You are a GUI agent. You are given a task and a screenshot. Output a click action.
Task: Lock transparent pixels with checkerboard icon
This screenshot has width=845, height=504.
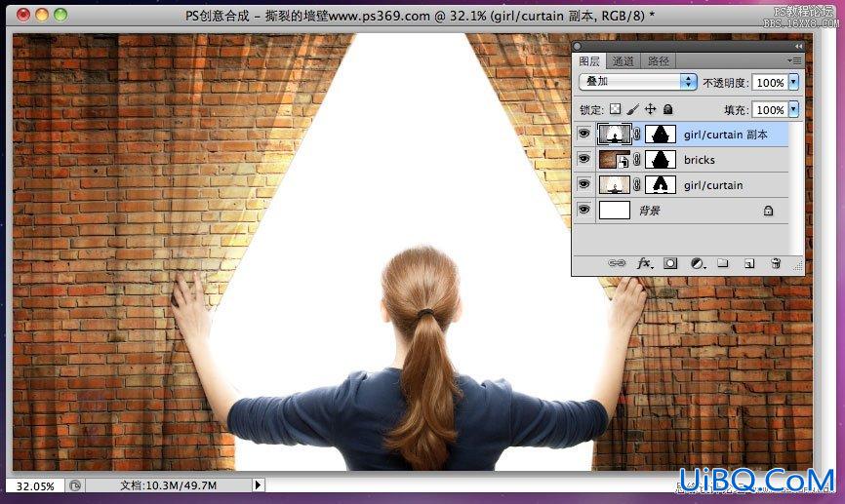pyautogui.click(x=616, y=109)
